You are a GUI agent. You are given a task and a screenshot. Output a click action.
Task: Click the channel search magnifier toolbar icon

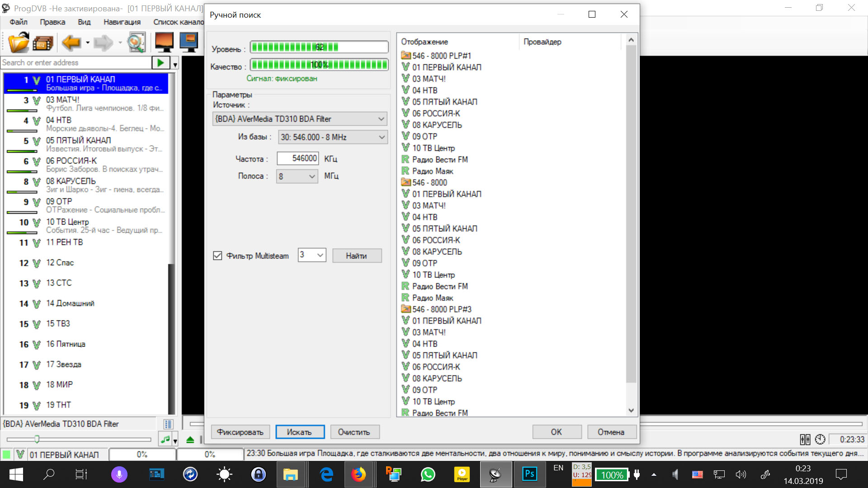tap(136, 43)
